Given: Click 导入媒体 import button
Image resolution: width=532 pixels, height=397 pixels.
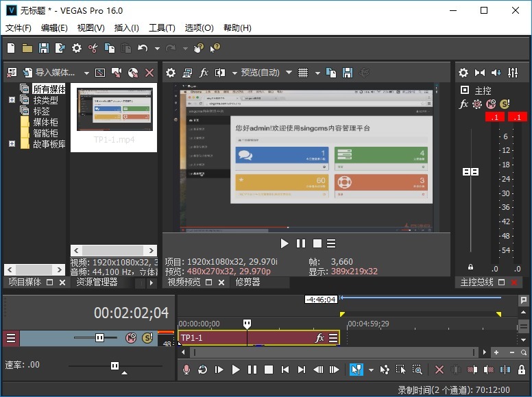Looking at the screenshot, I should click(49, 73).
